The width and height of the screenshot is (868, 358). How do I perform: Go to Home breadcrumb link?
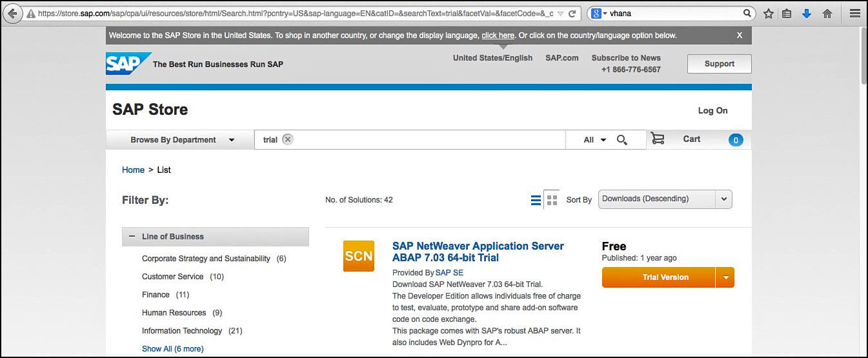[x=133, y=170]
